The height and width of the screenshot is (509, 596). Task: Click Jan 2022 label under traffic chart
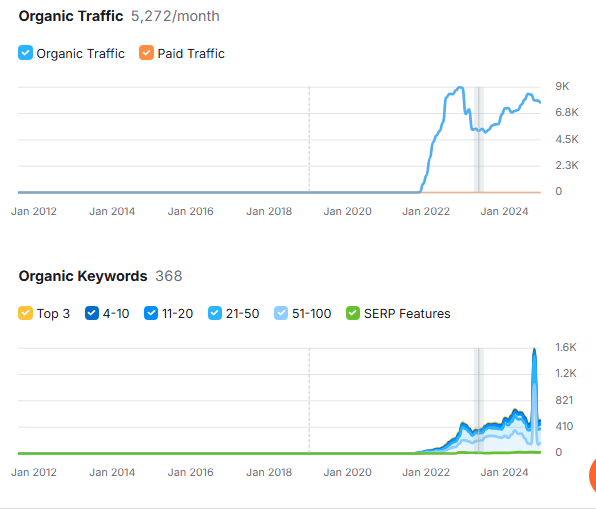pos(426,211)
